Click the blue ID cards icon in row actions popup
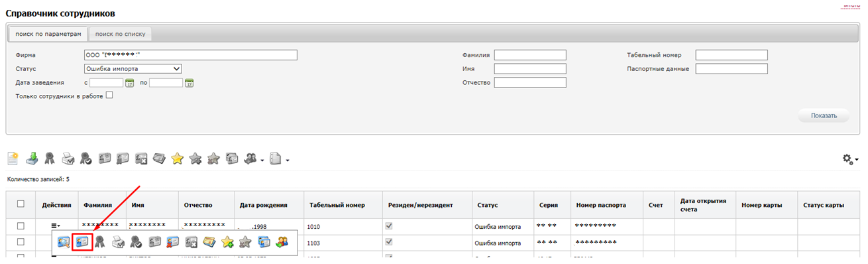The width and height of the screenshot is (868, 264). [x=263, y=242]
